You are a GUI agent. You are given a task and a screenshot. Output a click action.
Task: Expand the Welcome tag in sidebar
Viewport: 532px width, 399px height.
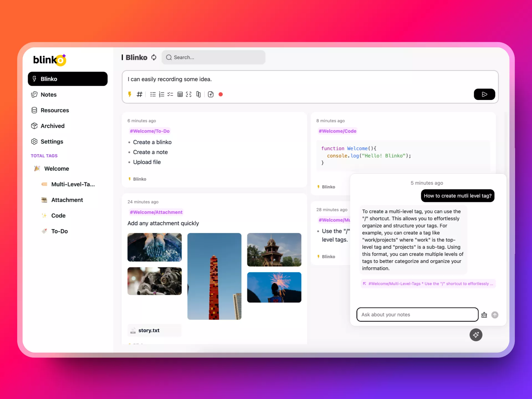(x=57, y=168)
